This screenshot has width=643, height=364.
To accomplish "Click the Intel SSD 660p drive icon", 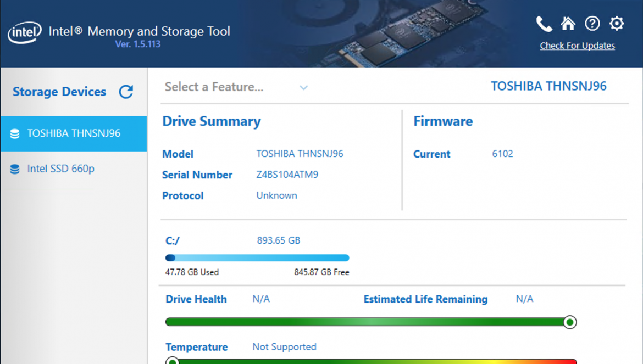I will point(15,169).
